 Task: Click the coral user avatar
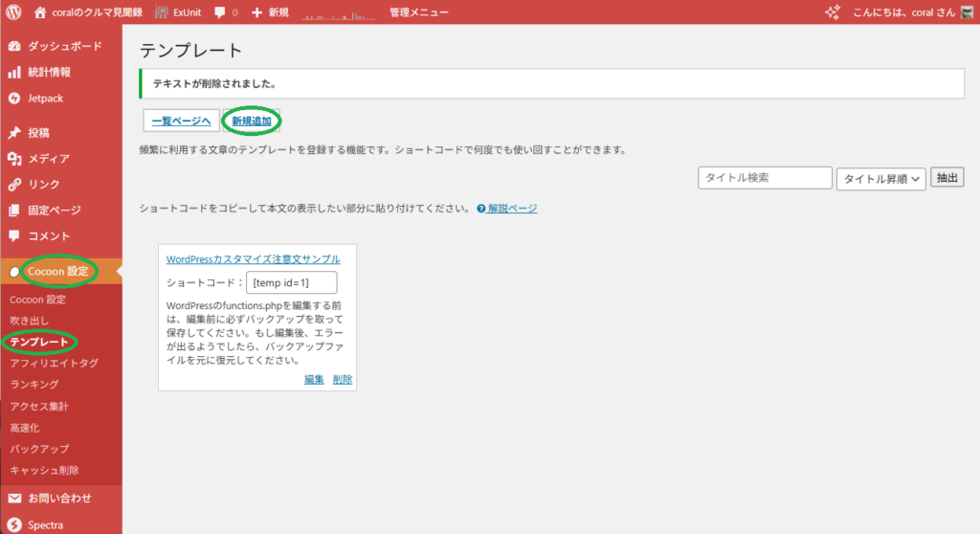(x=967, y=11)
